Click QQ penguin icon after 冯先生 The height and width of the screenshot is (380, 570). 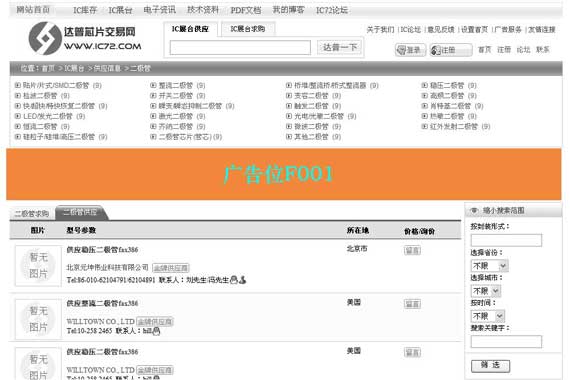(234, 280)
